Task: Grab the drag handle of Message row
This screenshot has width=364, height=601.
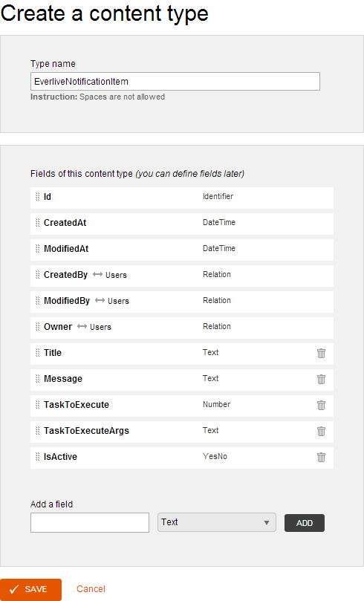Action: pyautogui.click(x=38, y=379)
